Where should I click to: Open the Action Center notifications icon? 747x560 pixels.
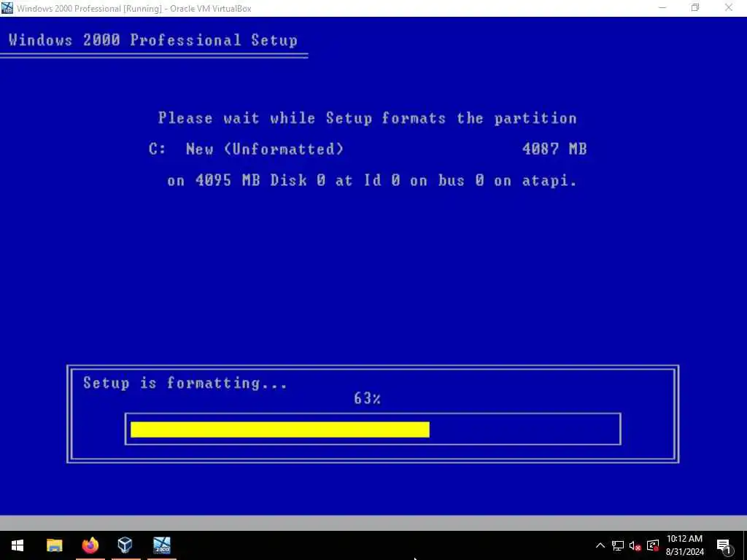pyautogui.click(x=724, y=545)
